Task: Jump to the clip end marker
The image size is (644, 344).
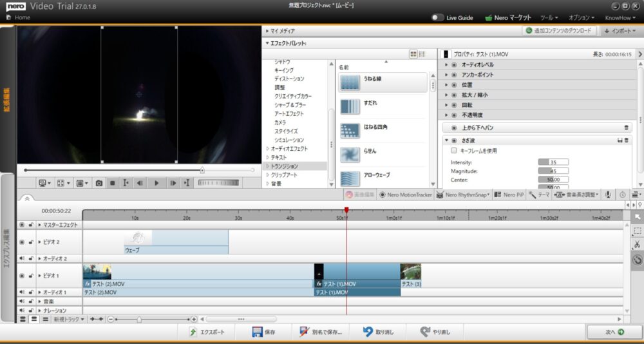Action: 187,184
